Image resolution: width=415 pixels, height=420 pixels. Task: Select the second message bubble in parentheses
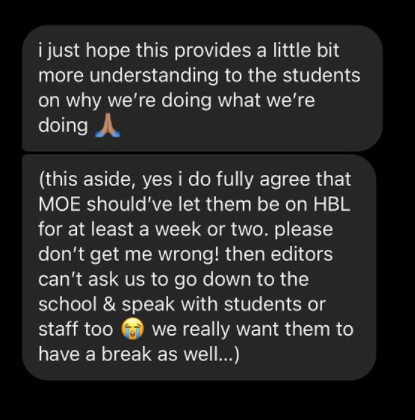coord(199,267)
